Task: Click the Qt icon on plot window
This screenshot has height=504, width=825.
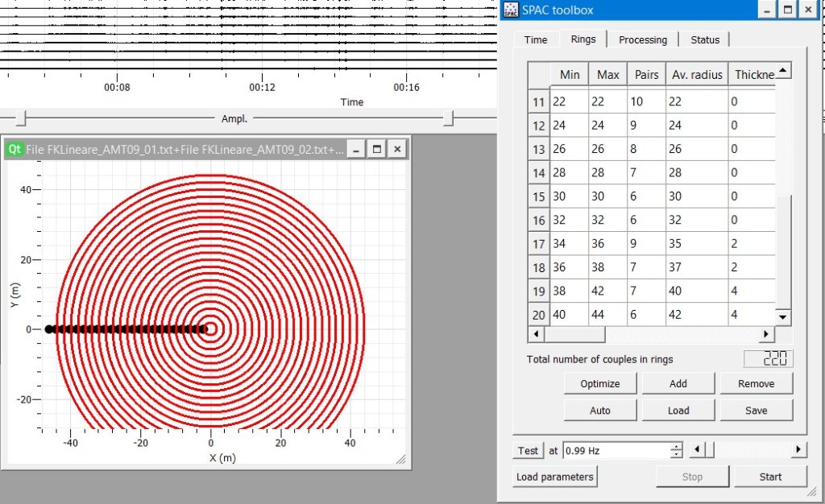Action: pyautogui.click(x=15, y=149)
